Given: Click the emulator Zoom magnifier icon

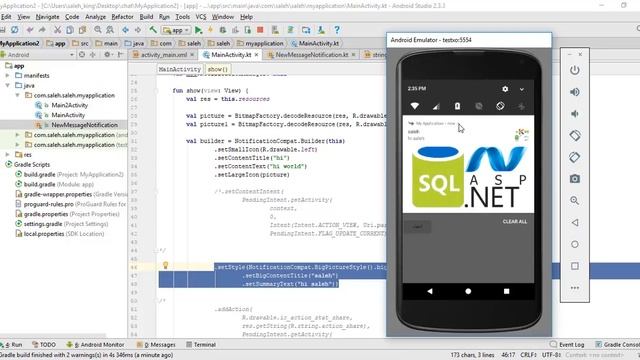Looking at the screenshot, I should tap(575, 200).
